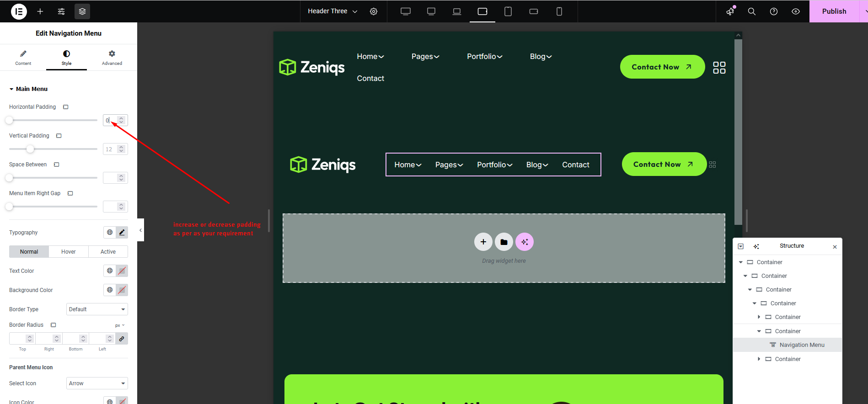Open responsive selector for Menu Item Right Gap
This screenshot has height=404, width=868.
pos(70,193)
